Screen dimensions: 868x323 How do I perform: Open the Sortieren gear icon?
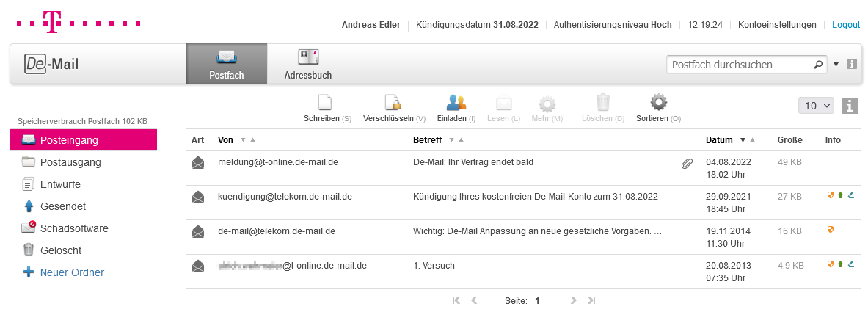tap(658, 103)
